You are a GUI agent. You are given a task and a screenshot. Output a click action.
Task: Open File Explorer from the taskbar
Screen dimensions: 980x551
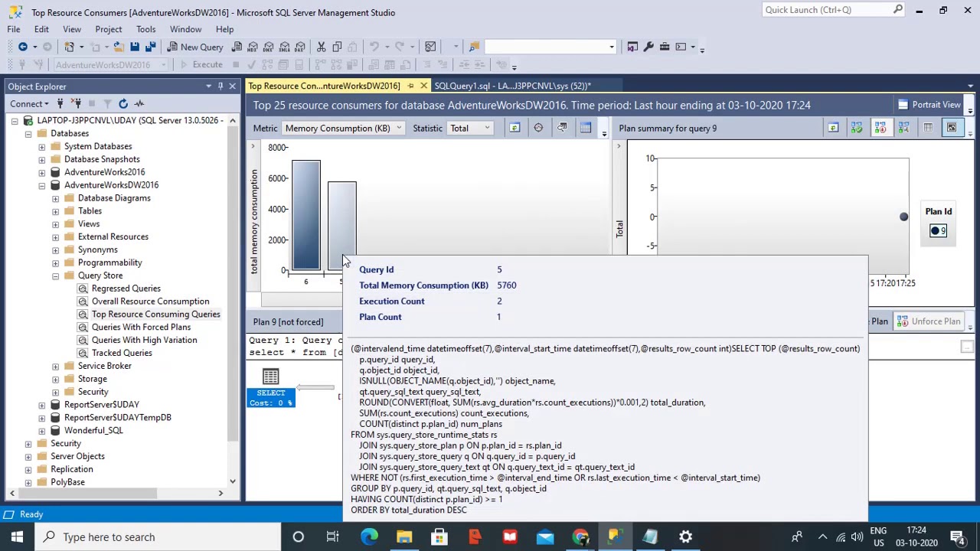404,536
